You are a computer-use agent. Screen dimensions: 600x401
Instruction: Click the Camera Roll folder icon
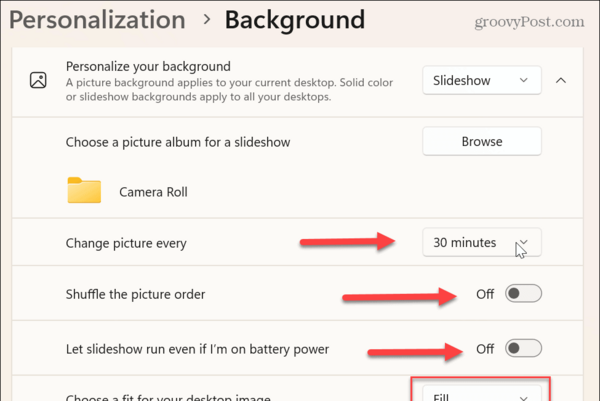(84, 190)
